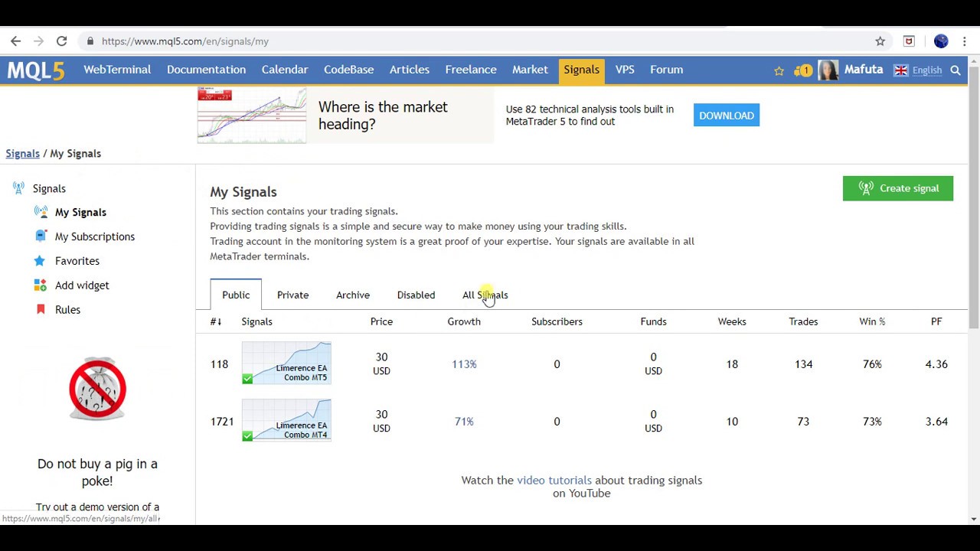Sort by Growth column header
Screen dimensions: 980x551
coord(464,321)
